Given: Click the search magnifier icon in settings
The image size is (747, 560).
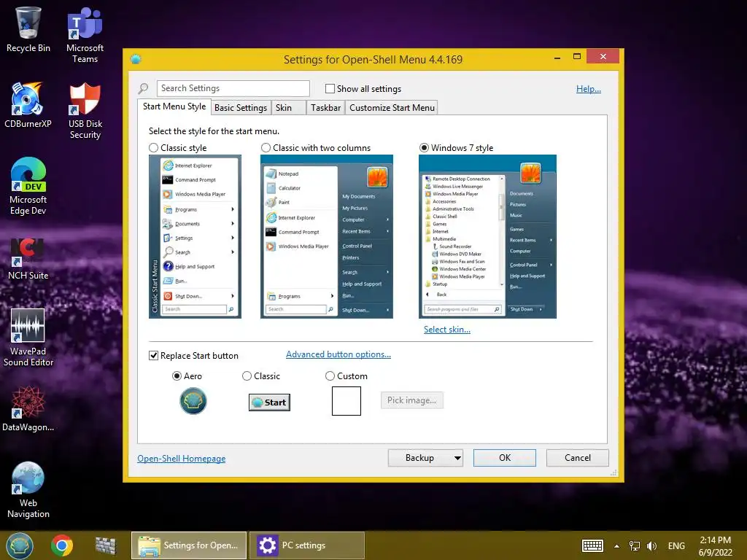Looking at the screenshot, I should (x=143, y=88).
